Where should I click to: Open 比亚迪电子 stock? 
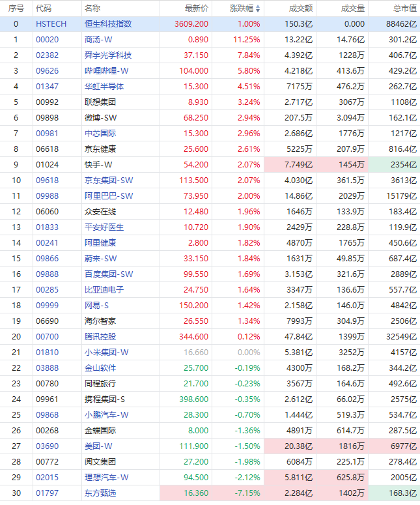point(104,290)
